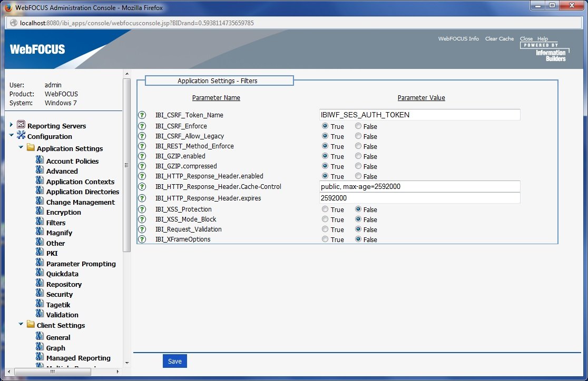The image size is (588, 381).
Task: Open Magnify settings
Action: pyautogui.click(x=59, y=233)
